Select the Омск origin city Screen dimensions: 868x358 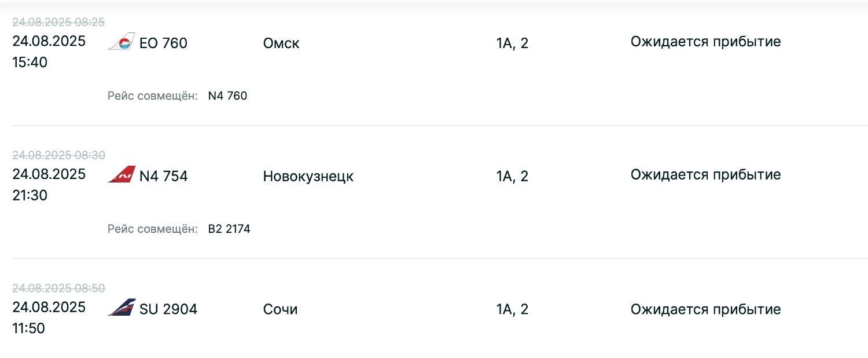tap(281, 43)
